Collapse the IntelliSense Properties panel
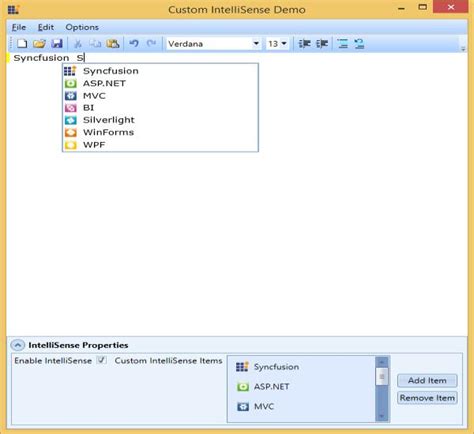Screen dimensions: 474x434 click(x=18, y=345)
